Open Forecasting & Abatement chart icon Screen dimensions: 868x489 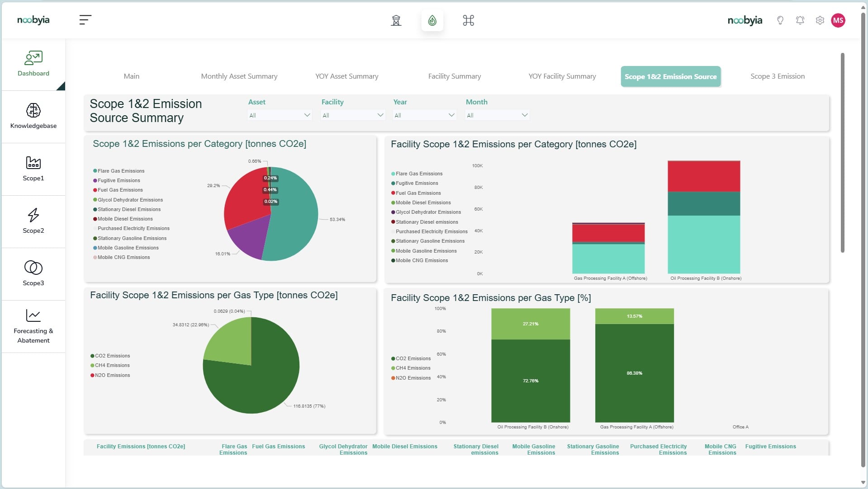pyautogui.click(x=33, y=315)
